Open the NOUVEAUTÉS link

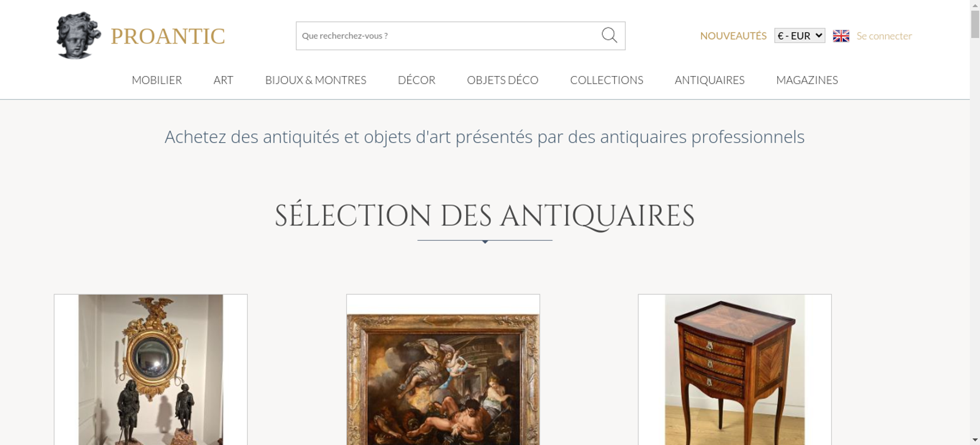[x=733, y=36]
